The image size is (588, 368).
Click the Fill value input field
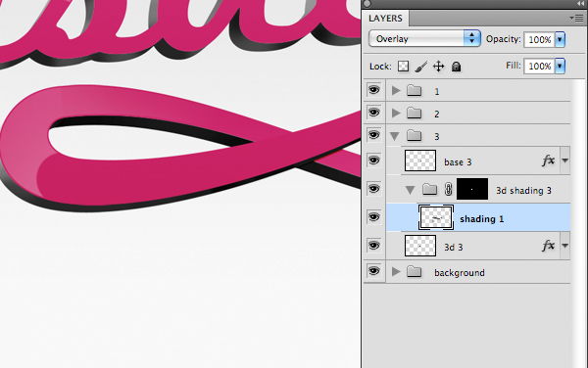[539, 66]
